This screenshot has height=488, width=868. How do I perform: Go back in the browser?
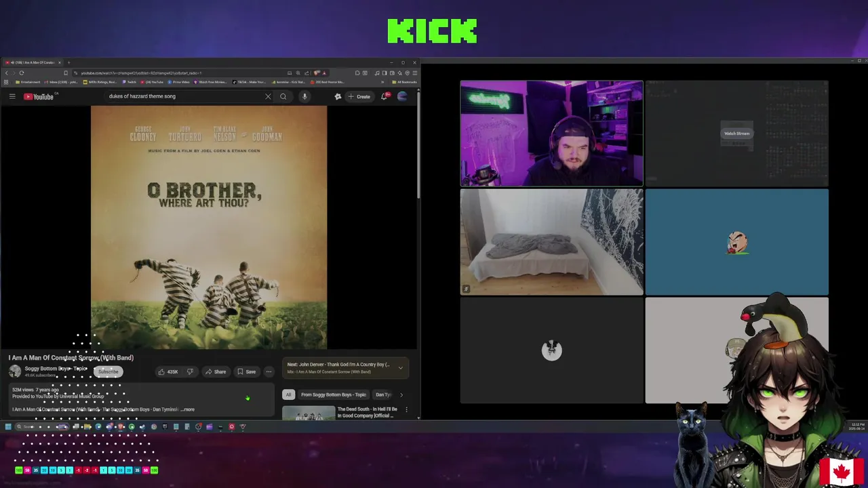[x=7, y=73]
